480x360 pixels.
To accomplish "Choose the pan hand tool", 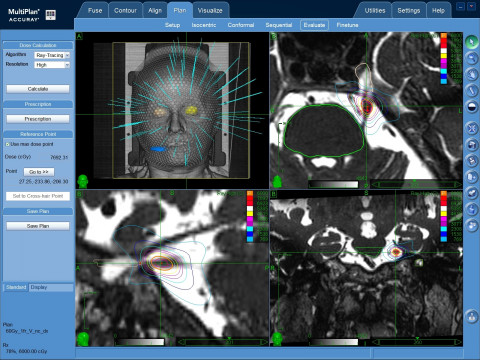I will (x=472, y=74).
